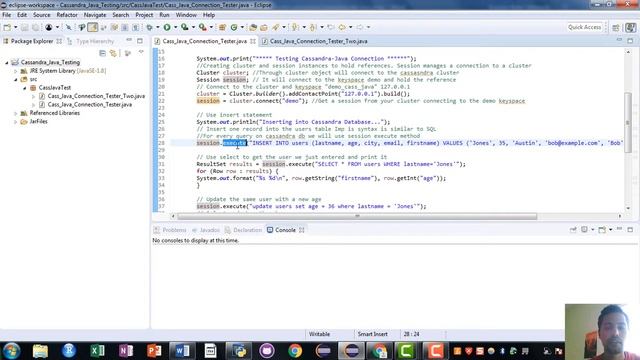The image size is (640, 360).
Task: Click the Smart Insert status entry
Action: [373, 334]
